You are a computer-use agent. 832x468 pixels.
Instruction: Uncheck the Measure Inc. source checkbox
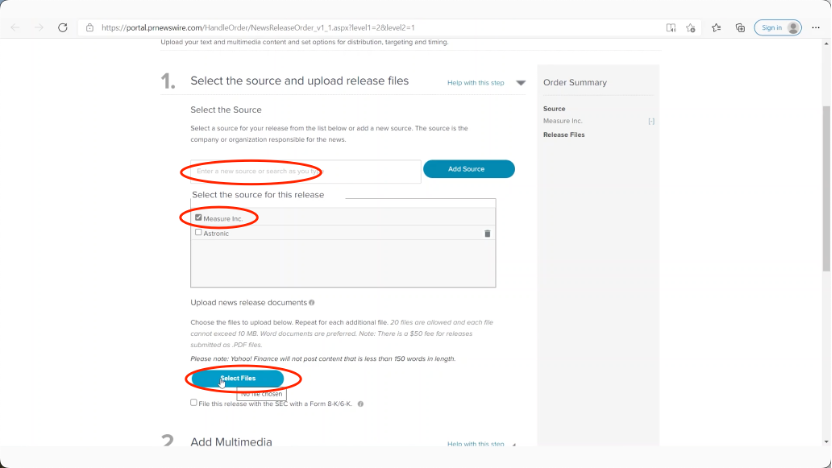[x=199, y=217]
